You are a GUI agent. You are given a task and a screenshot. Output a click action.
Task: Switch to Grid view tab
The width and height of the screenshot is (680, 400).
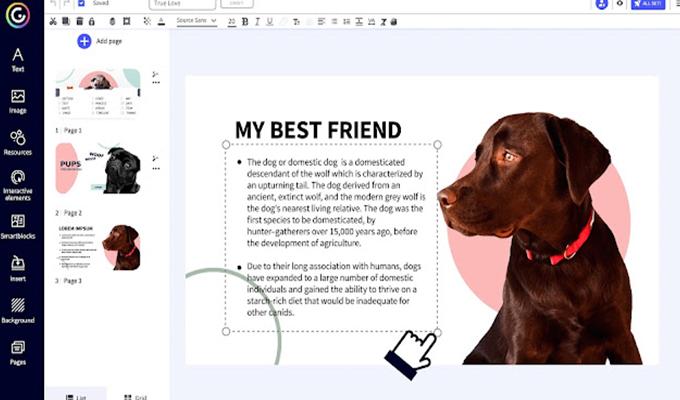[135, 396]
